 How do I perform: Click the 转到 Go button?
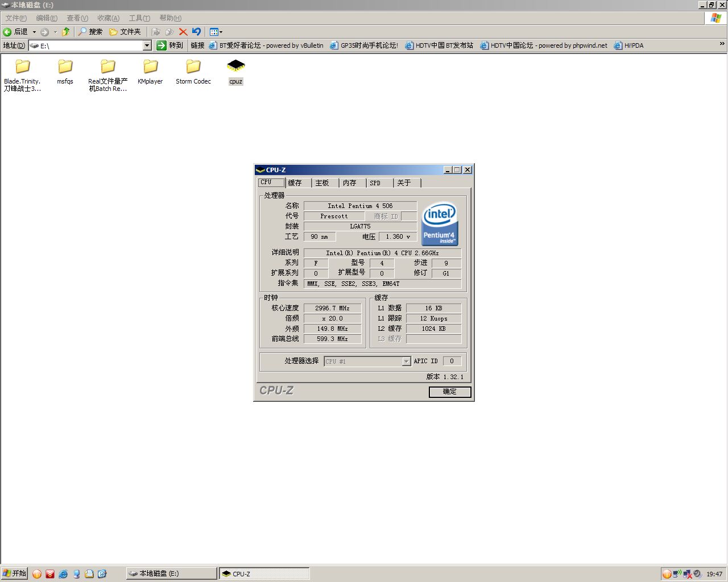tap(170, 45)
